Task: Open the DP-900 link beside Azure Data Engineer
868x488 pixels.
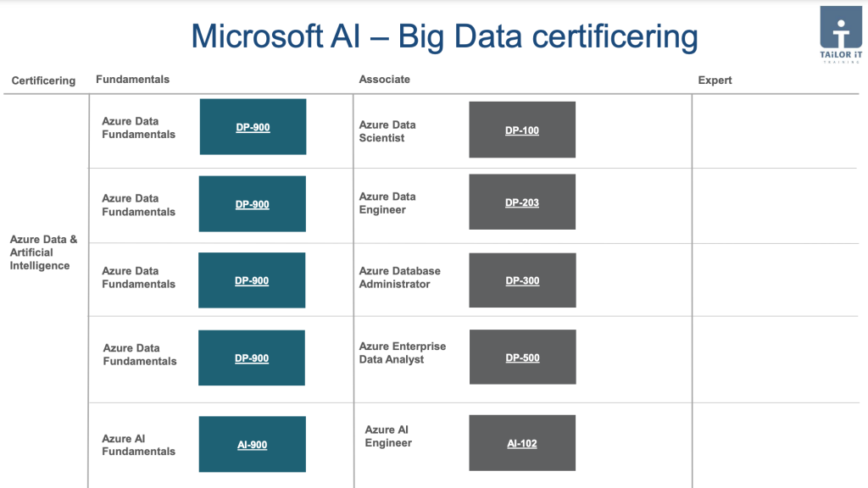Action: click(253, 204)
